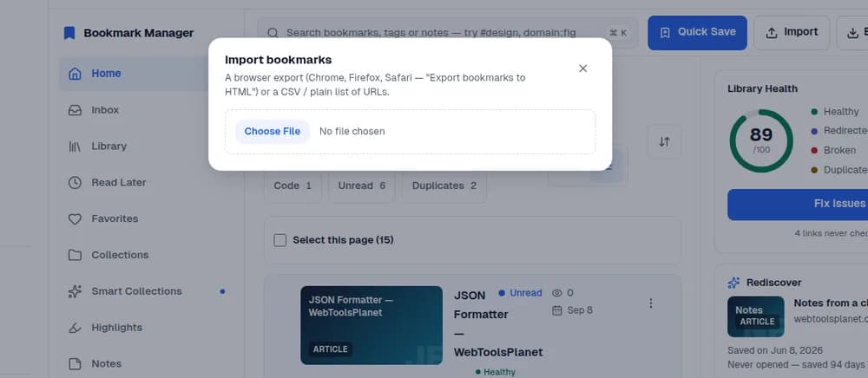Open the JSON Formatter — WebToolsPlanet title
868x378 pixels.
pos(498,324)
